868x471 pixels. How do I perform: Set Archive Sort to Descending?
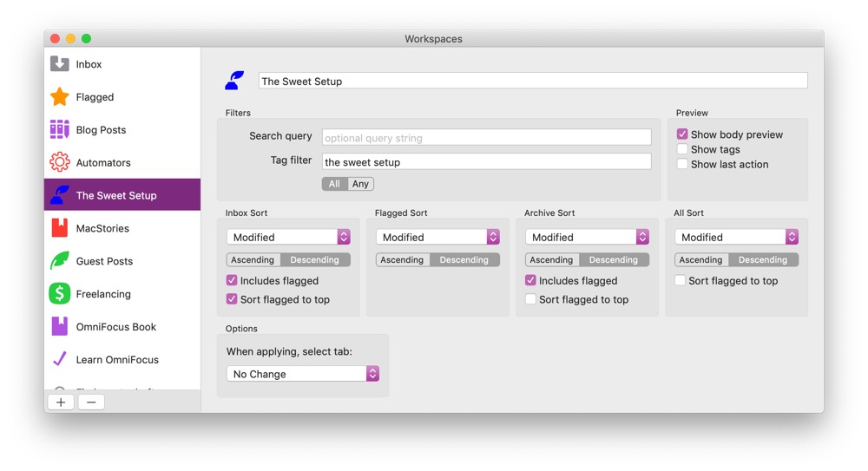point(614,259)
